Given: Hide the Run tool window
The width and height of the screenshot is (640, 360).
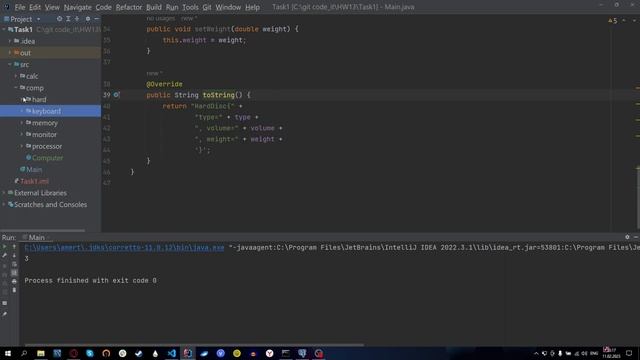Looking at the screenshot, I should pyautogui.click(x=636, y=237).
